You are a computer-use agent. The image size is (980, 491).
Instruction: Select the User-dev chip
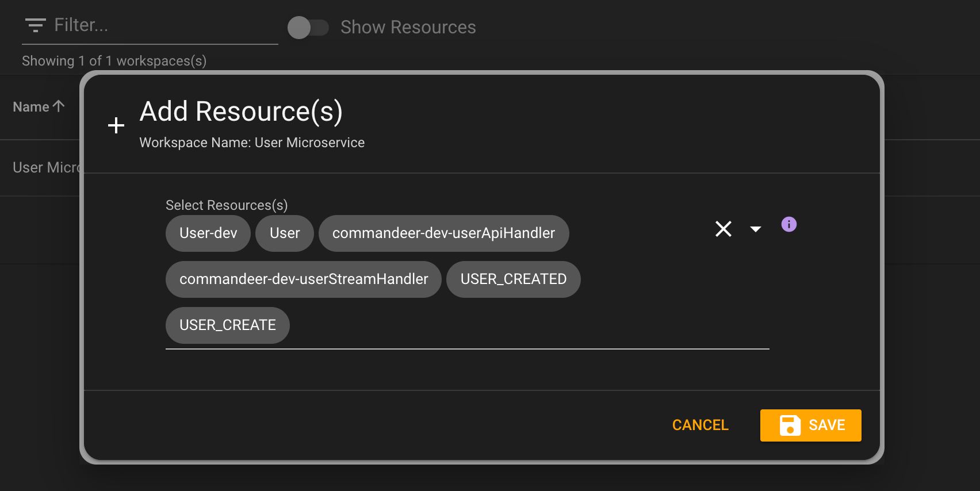tap(208, 233)
